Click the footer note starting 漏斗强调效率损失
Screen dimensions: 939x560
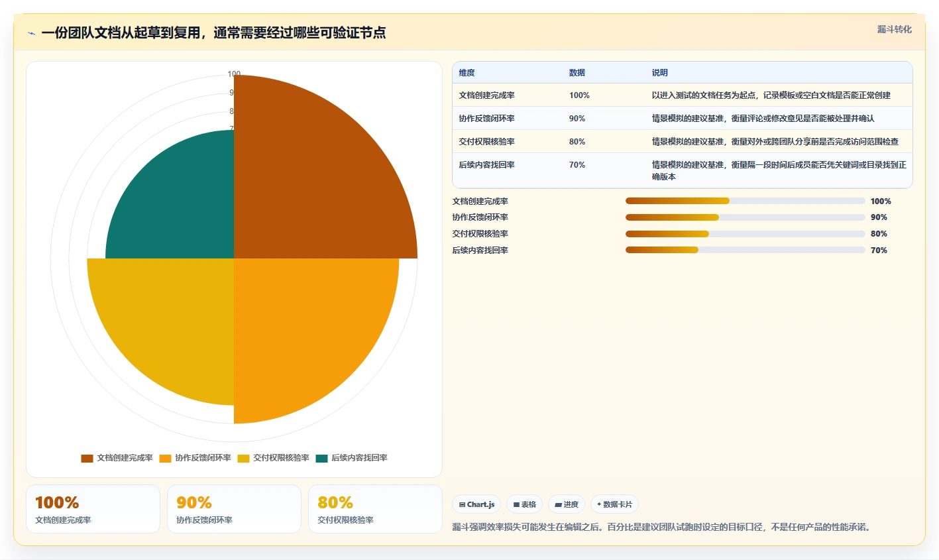(663, 528)
